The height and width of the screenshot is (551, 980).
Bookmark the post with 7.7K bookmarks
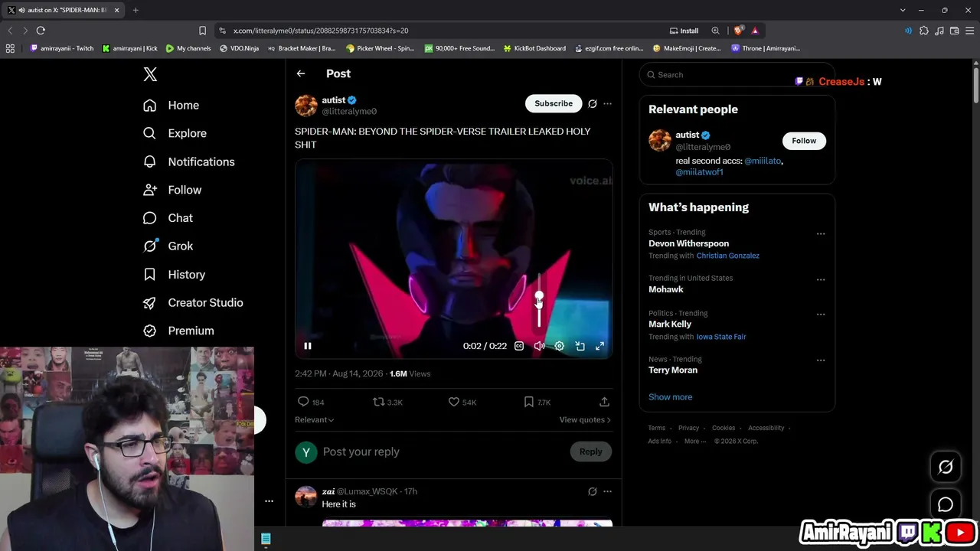[528, 402]
